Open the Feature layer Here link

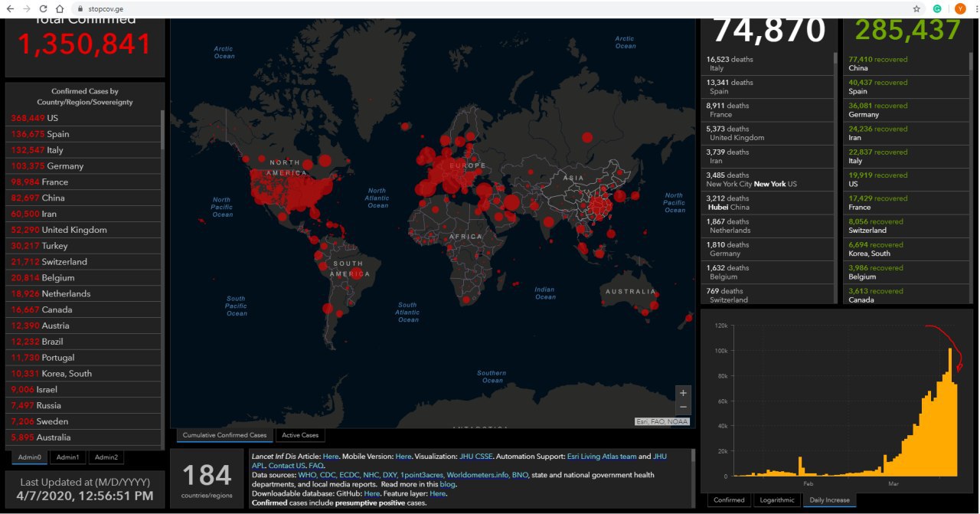click(x=437, y=493)
